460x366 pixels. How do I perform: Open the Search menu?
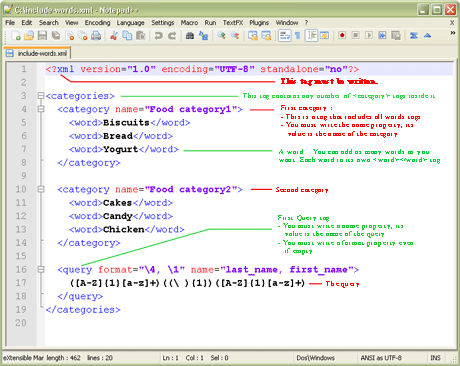(x=49, y=23)
